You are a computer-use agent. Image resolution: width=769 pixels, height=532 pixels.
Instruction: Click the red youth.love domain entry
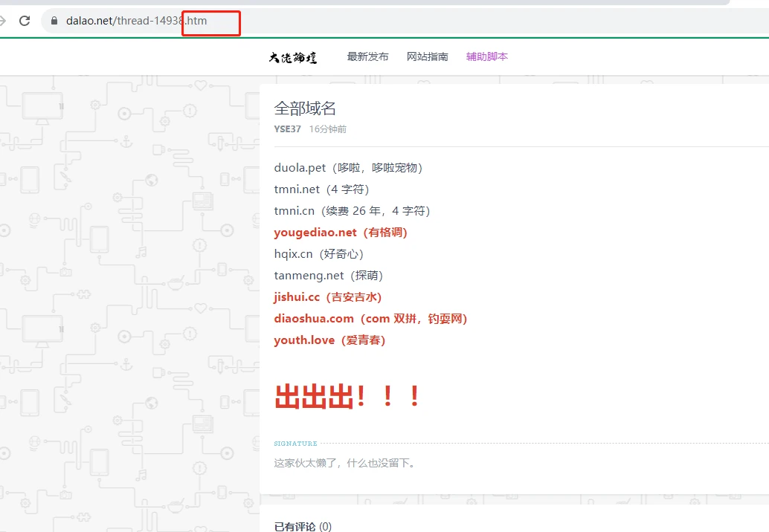[x=329, y=340]
